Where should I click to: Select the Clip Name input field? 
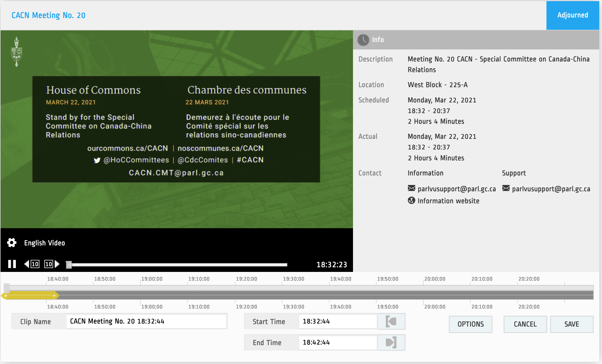click(x=147, y=321)
